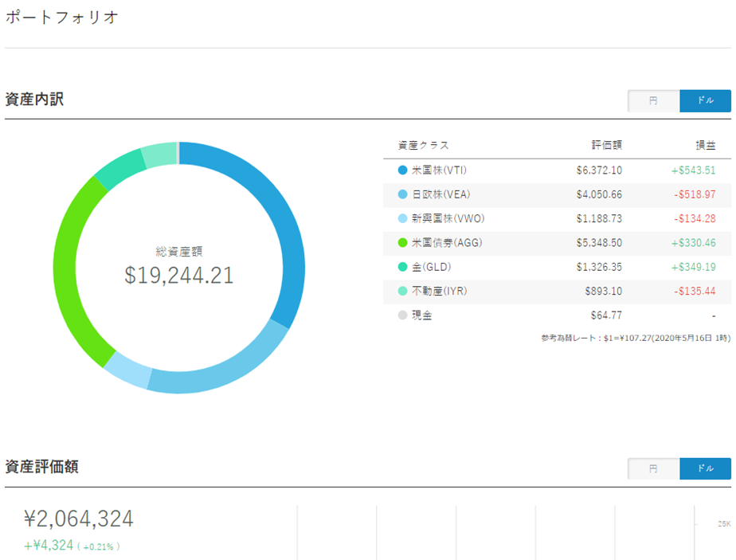Switch asset breakdown to 円 (yen)
The image size is (736, 560).
tap(653, 101)
